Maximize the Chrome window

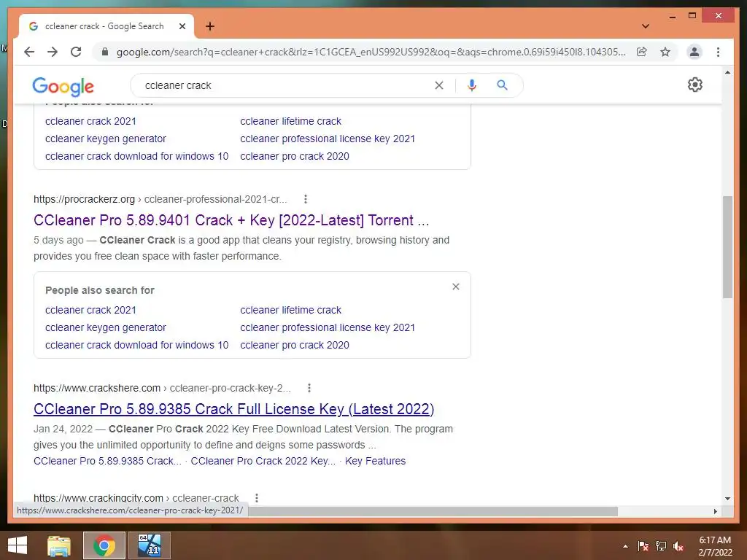(x=693, y=16)
